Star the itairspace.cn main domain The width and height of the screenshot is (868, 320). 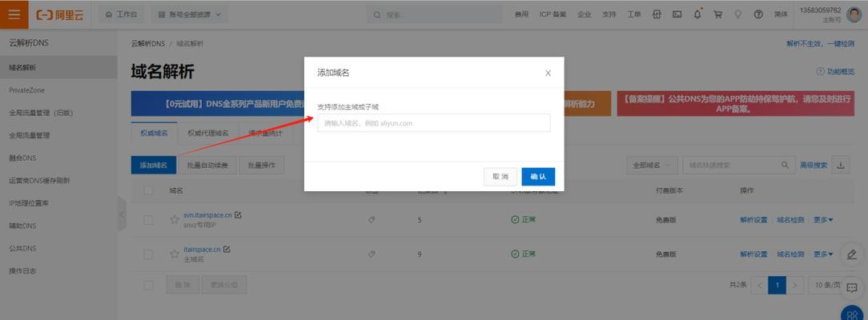point(175,254)
